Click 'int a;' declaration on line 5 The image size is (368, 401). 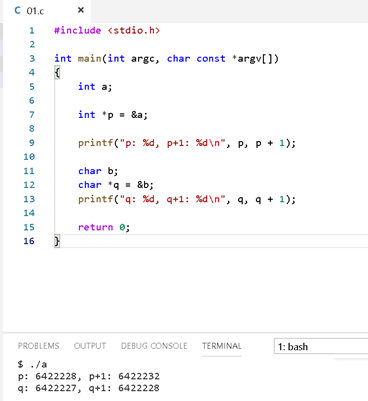[95, 87]
